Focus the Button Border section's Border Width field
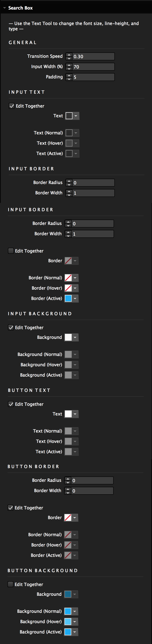Image resolution: width=152 pixels, height=644 pixels. (x=92, y=491)
